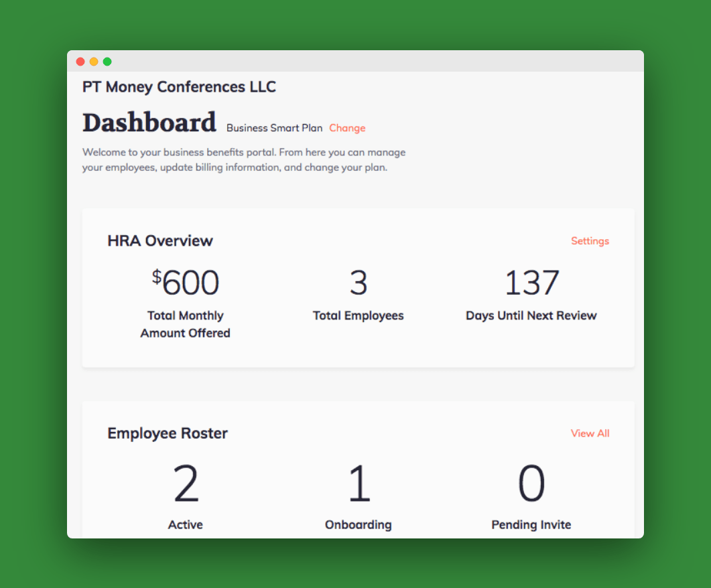Close the window with the red button
Viewport: 711px width, 588px height.
80,62
